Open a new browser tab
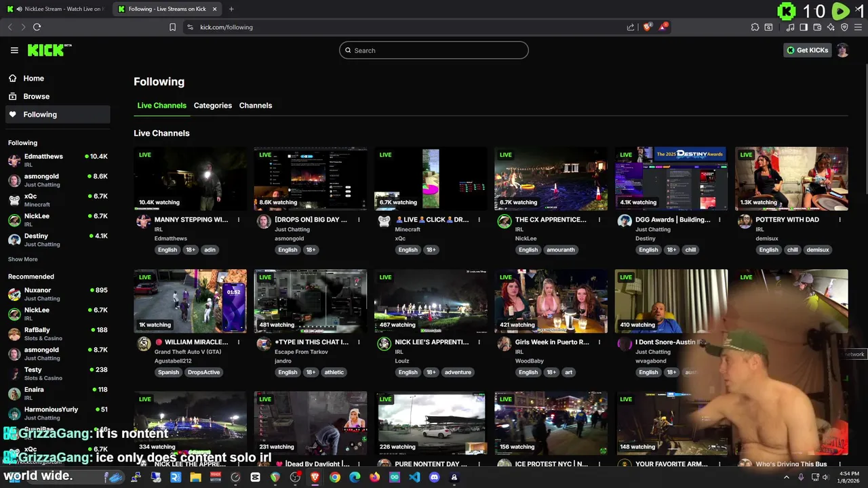The width and height of the screenshot is (868, 488). [231, 9]
